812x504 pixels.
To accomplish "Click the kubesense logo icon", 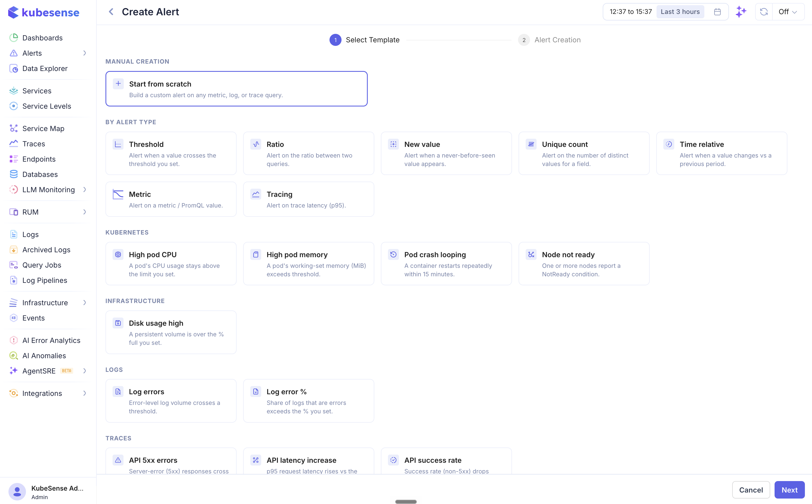I will [x=13, y=12].
